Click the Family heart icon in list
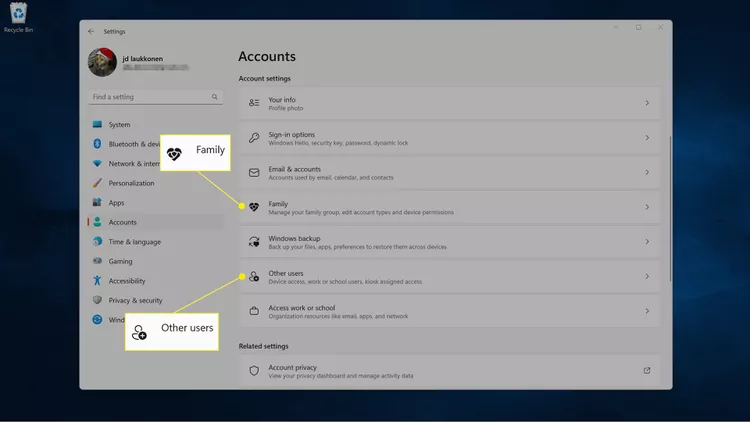 pos(254,207)
